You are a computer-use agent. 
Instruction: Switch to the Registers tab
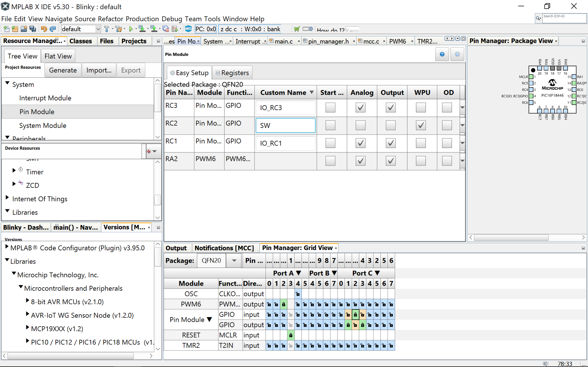point(232,73)
